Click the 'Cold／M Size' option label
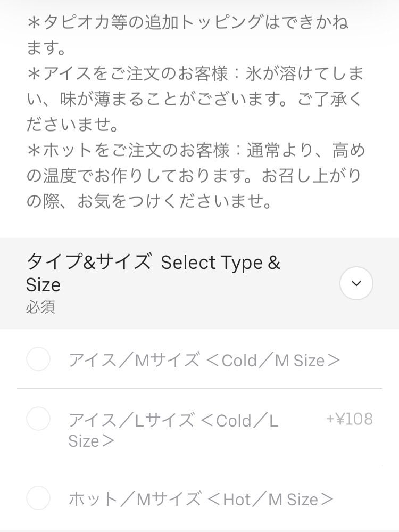Image resolution: width=399 pixels, height=532 pixels. point(204,361)
